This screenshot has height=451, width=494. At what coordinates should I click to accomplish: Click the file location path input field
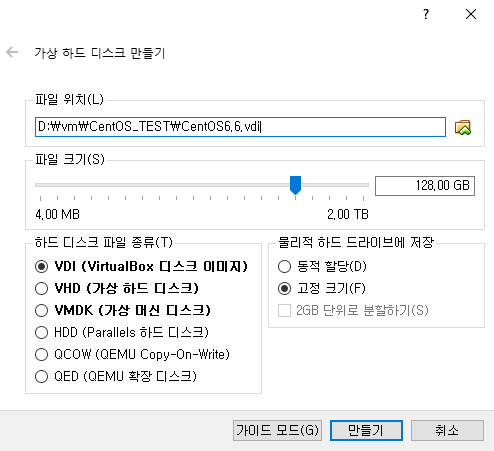[240, 127]
